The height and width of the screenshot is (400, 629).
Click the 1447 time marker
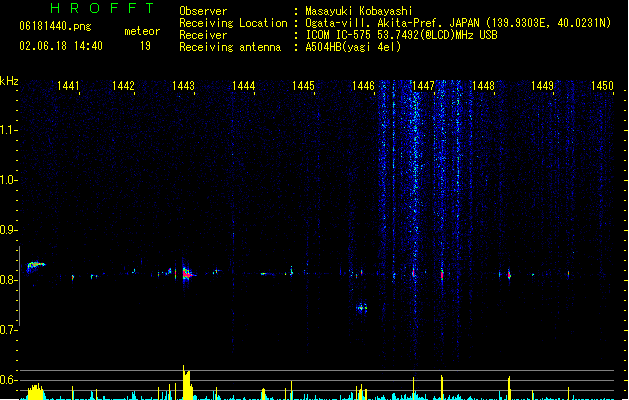[x=423, y=86]
